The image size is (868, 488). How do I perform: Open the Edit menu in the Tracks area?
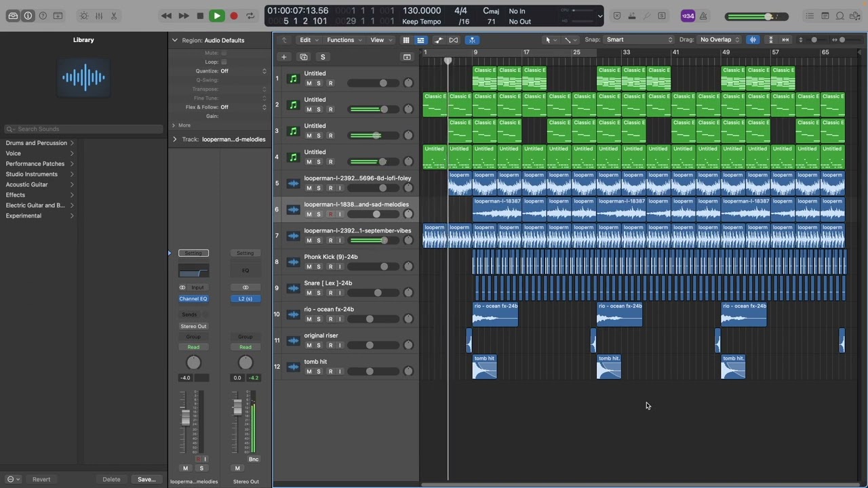coord(309,40)
